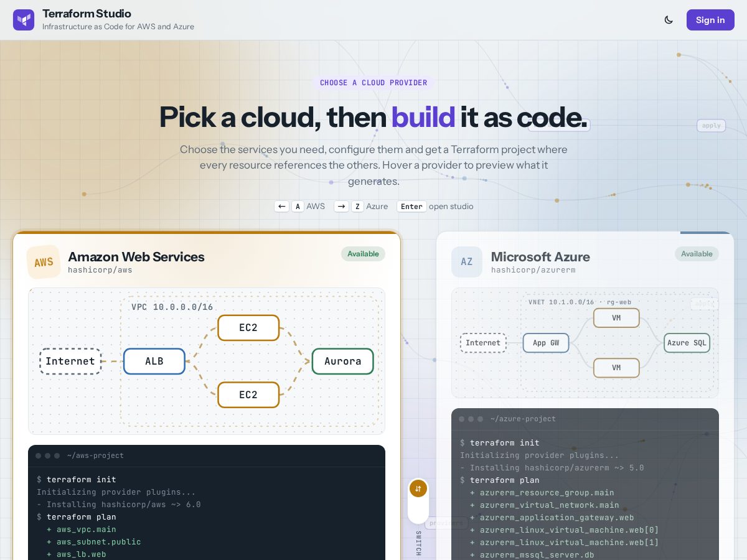Select the Amazon Web Services card title

pos(136,257)
